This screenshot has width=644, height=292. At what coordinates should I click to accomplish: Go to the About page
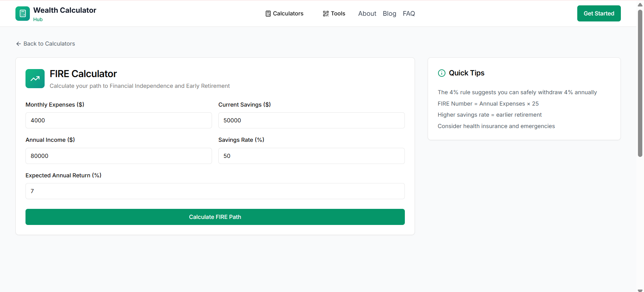pyautogui.click(x=367, y=13)
